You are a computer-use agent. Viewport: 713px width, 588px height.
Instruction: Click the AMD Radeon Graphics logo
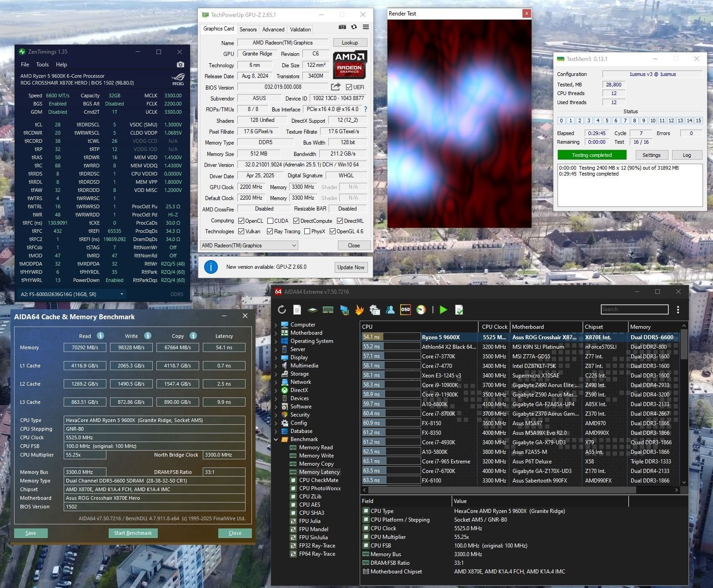[x=350, y=65]
